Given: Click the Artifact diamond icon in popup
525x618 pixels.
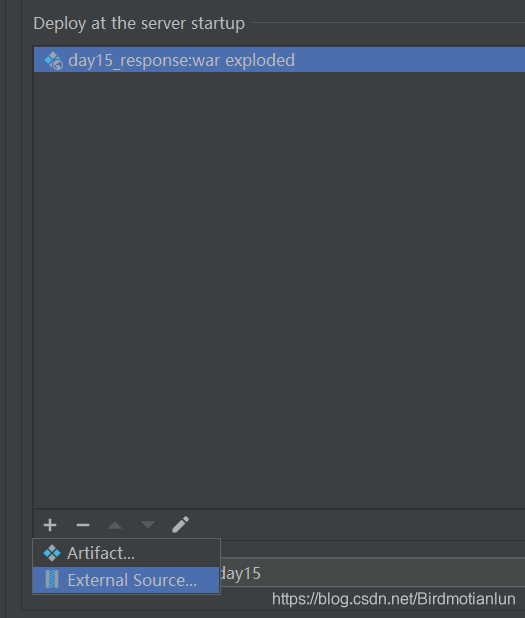Looking at the screenshot, I should [x=52, y=553].
